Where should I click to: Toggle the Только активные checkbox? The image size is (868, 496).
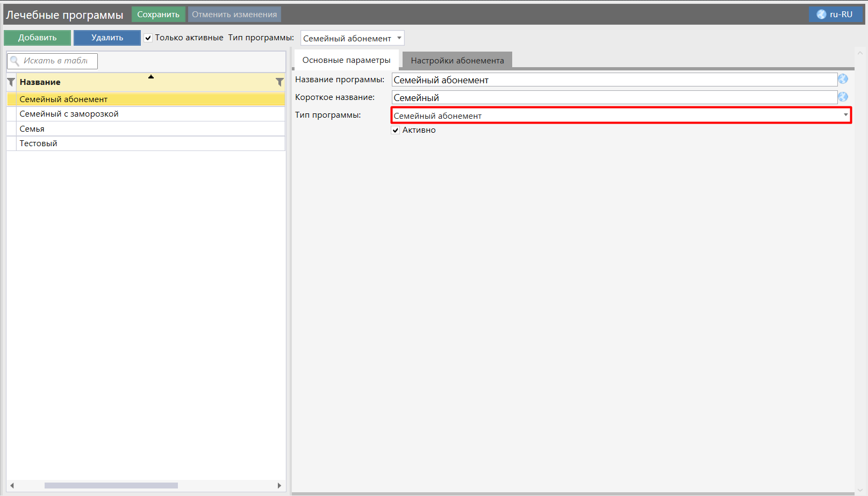[148, 38]
